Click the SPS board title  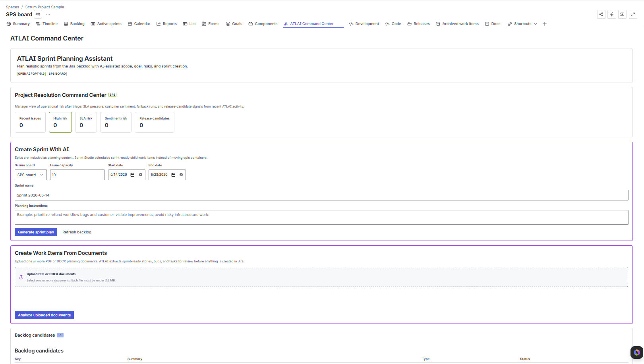pyautogui.click(x=19, y=14)
